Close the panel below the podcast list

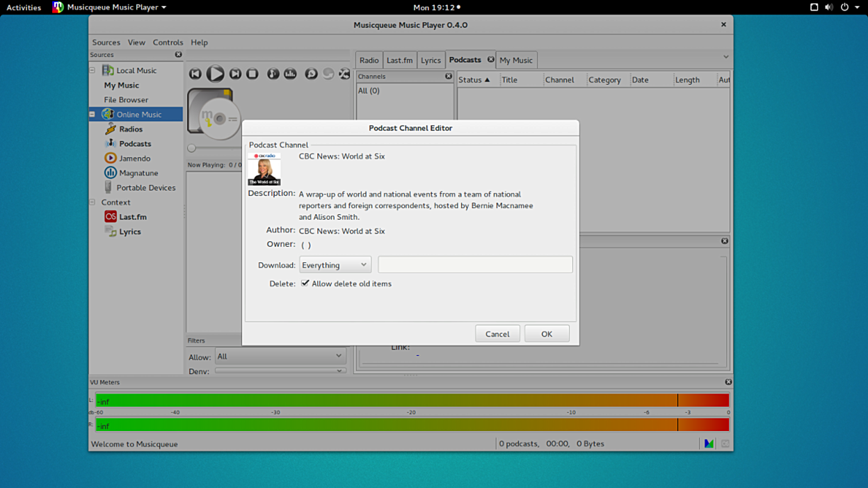pyautogui.click(x=725, y=241)
